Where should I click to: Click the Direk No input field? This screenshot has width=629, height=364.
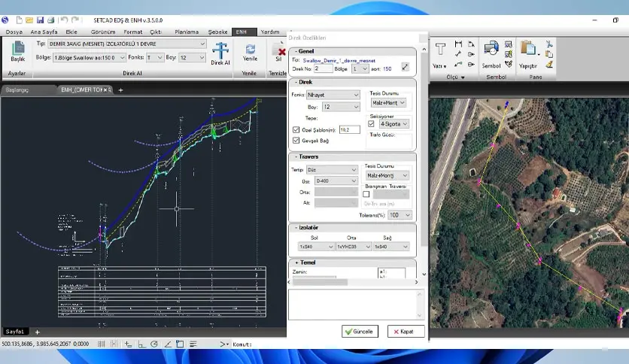coord(323,68)
